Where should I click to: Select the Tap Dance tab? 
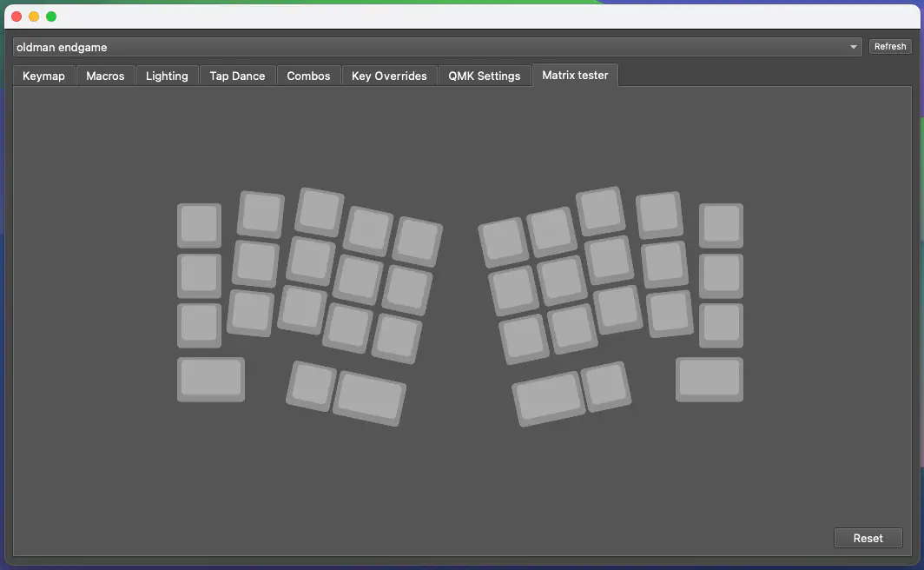[x=237, y=76]
